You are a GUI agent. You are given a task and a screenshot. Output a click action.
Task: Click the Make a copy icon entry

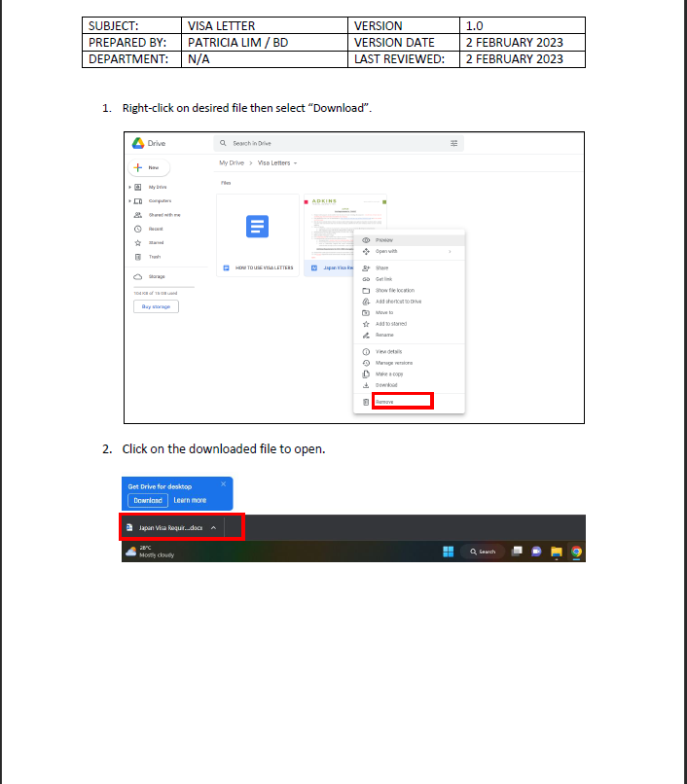410,374
